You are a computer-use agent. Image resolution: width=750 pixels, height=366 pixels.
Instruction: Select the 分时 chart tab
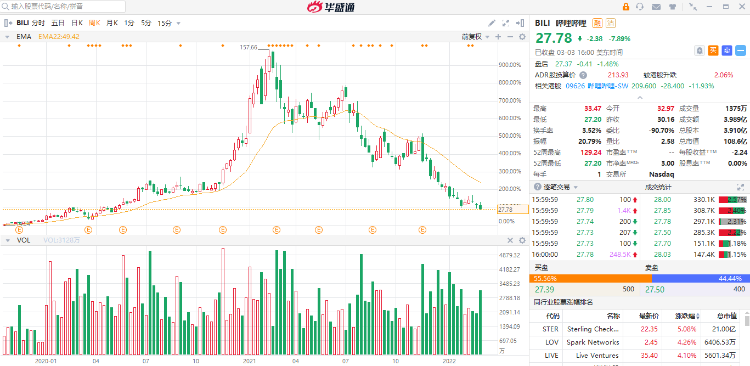[38, 22]
